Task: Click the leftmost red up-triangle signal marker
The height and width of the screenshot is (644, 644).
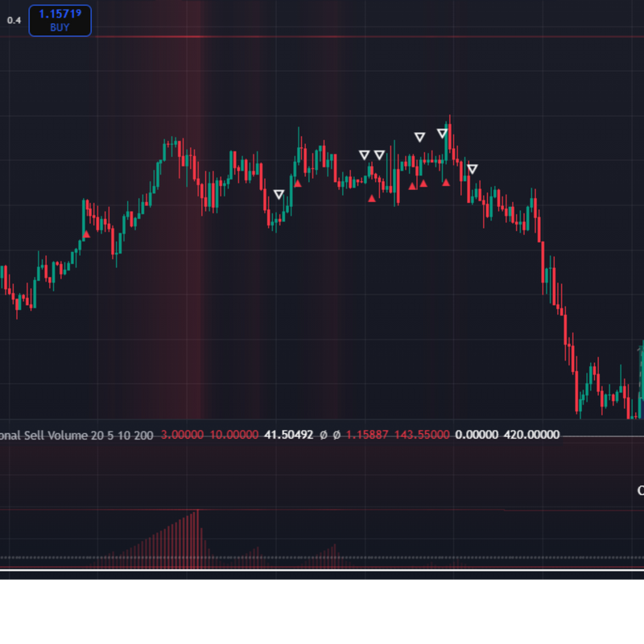Action: click(x=87, y=234)
